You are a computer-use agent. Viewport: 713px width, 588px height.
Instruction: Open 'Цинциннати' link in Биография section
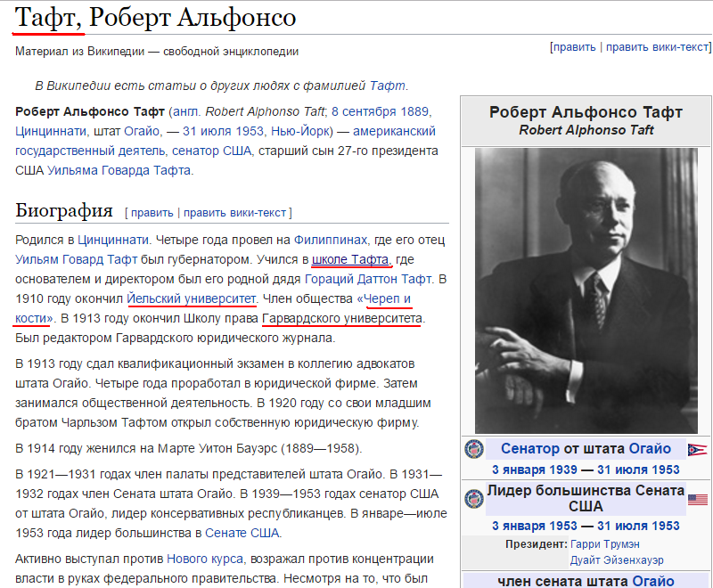tap(113, 240)
